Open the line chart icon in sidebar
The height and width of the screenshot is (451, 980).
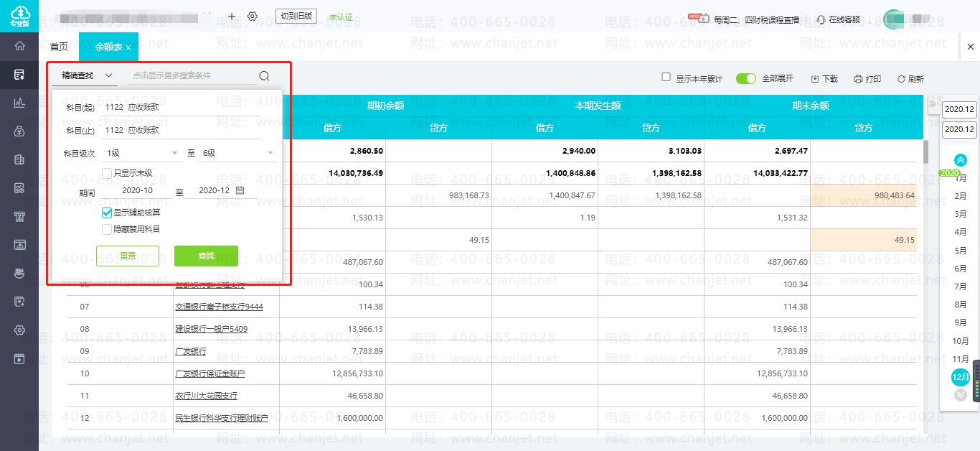19,103
